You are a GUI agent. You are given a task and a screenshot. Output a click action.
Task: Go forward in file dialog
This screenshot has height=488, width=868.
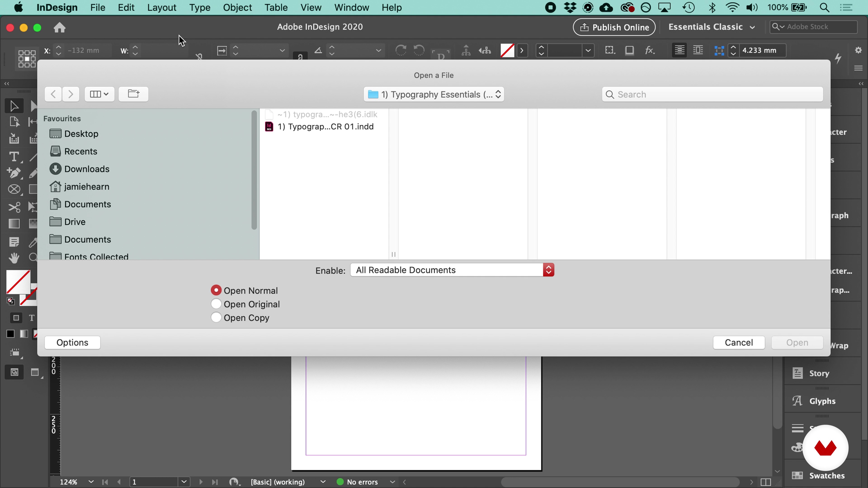71,94
